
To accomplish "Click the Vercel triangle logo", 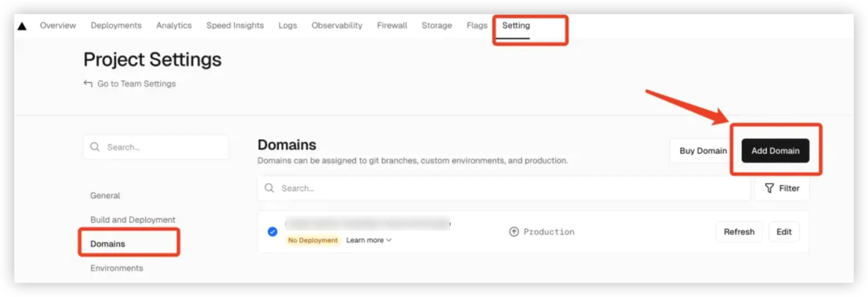I will point(22,26).
